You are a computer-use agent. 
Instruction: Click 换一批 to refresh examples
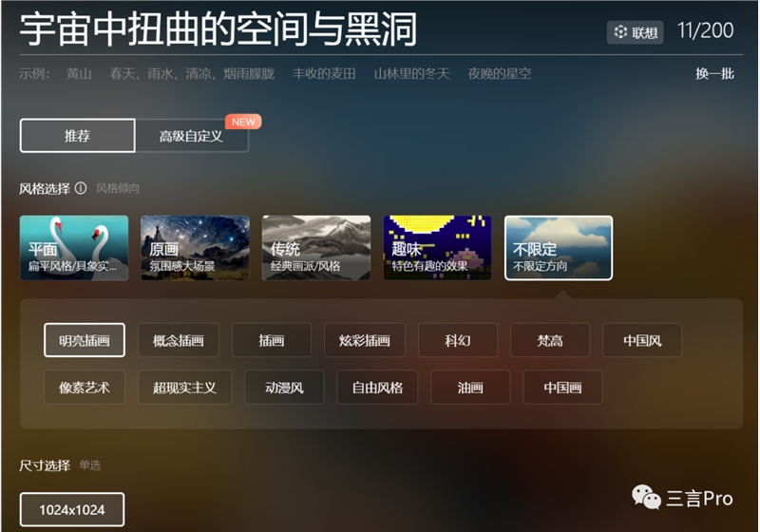coord(714,74)
